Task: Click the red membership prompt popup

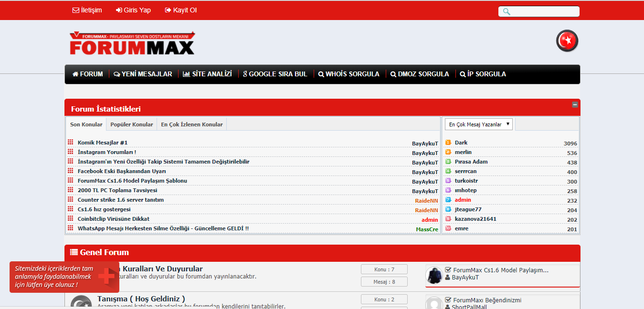Action: 64,277
